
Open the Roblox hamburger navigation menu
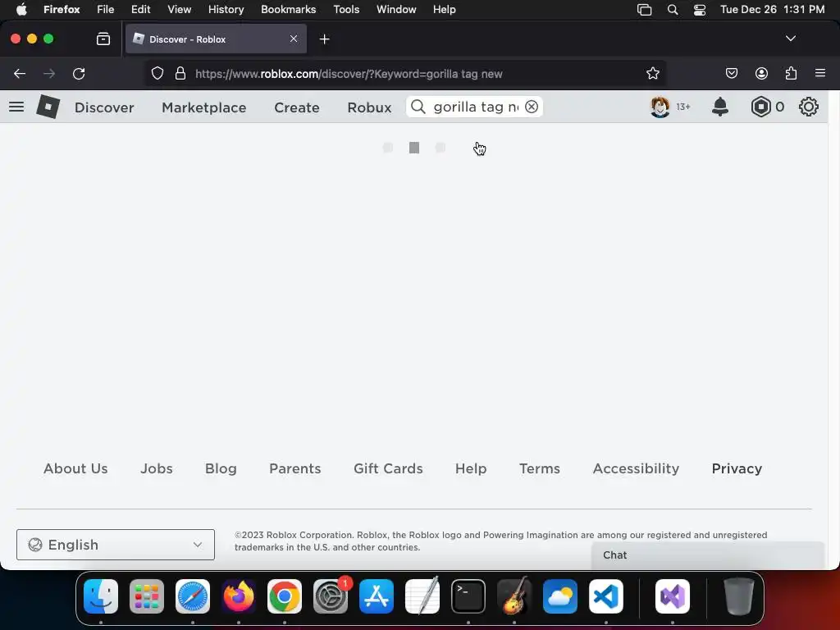(16, 107)
